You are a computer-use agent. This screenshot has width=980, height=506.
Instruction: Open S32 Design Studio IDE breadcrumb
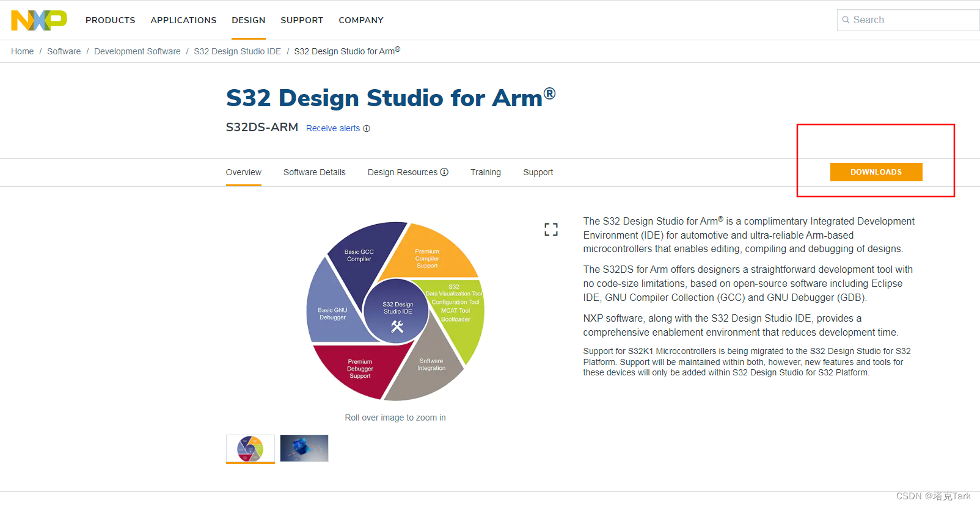tap(238, 51)
